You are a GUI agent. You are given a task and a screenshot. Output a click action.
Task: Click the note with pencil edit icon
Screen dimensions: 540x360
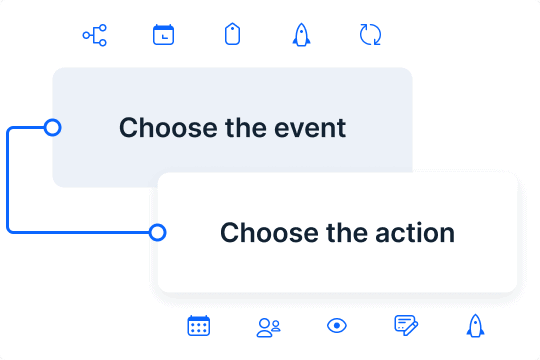(406, 325)
